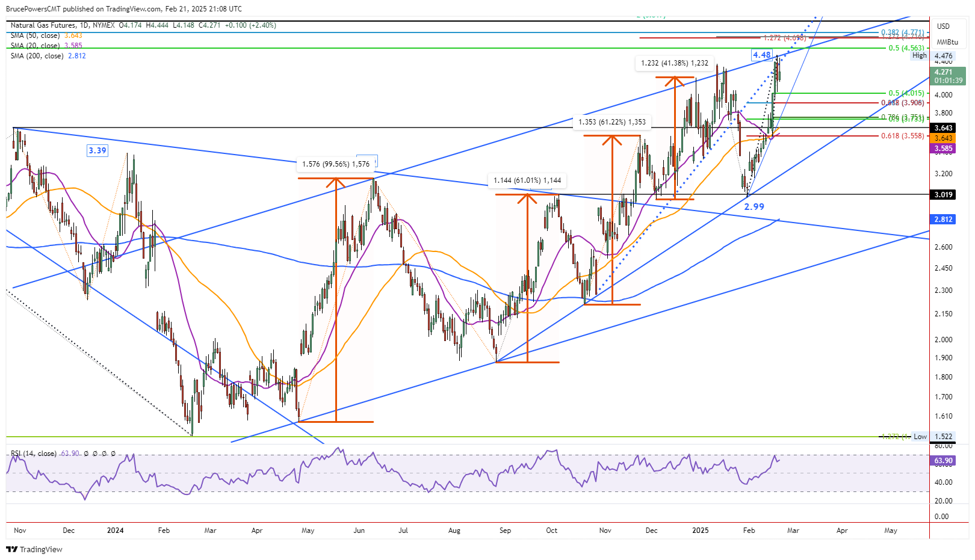The image size is (975, 560).
Task: Click the Jun label on time axis
Action: pos(359,531)
